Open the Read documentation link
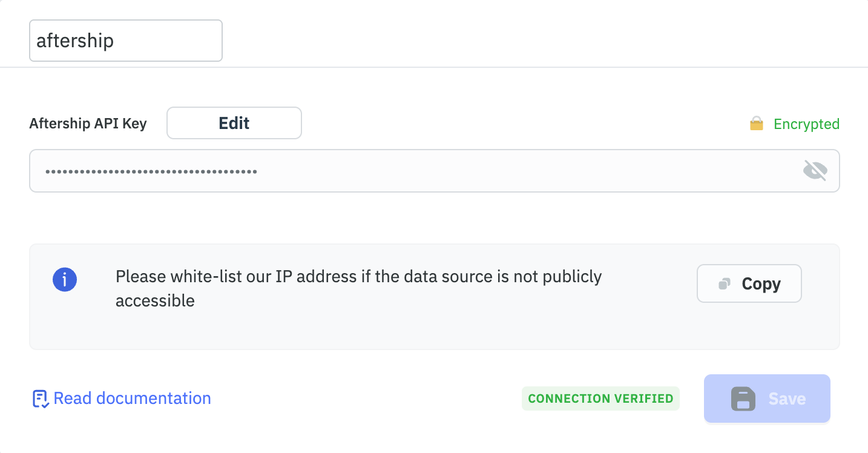 tap(132, 398)
